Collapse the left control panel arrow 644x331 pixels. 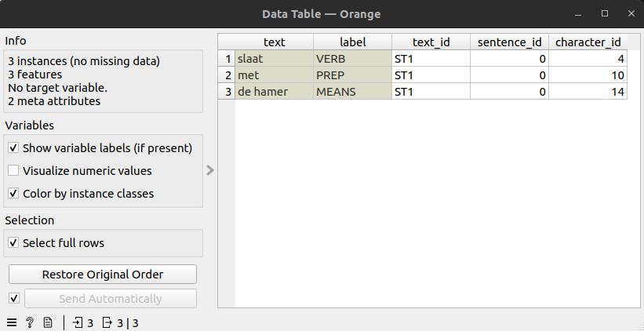click(x=210, y=170)
